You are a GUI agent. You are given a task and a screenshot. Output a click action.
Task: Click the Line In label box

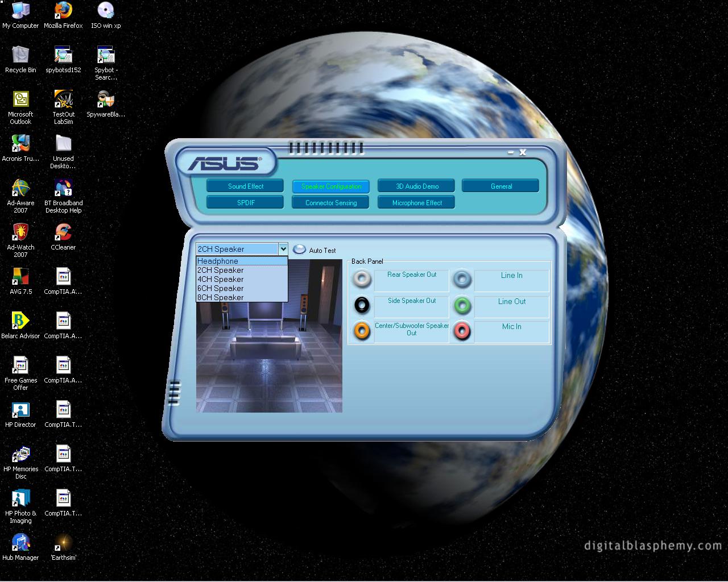tap(511, 280)
